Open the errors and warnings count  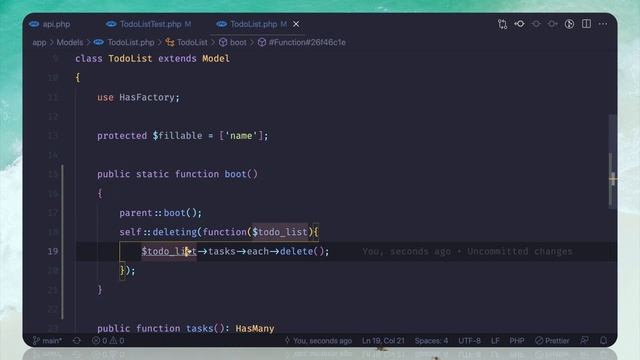[108, 340]
